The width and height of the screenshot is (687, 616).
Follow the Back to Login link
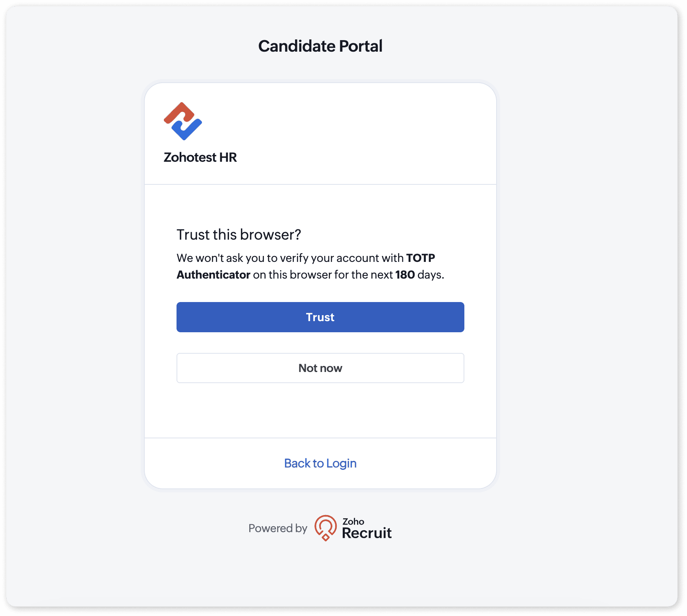click(320, 463)
